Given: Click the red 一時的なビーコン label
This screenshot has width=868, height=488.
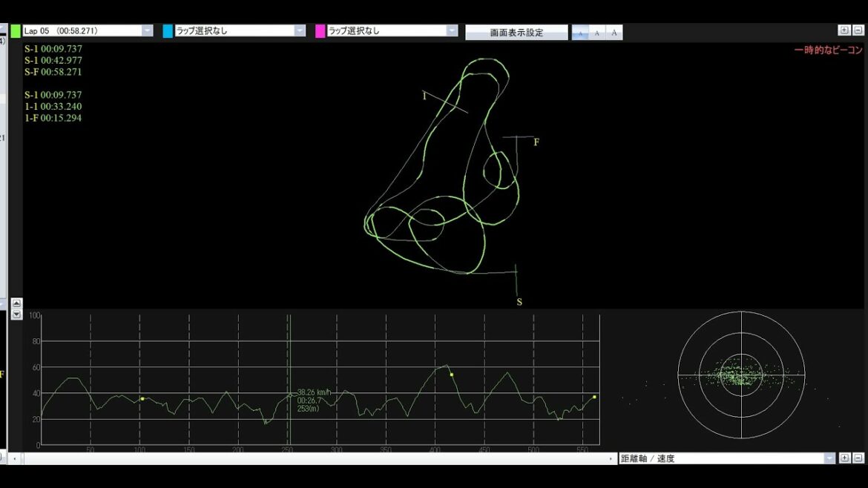Looking at the screenshot, I should [828, 50].
